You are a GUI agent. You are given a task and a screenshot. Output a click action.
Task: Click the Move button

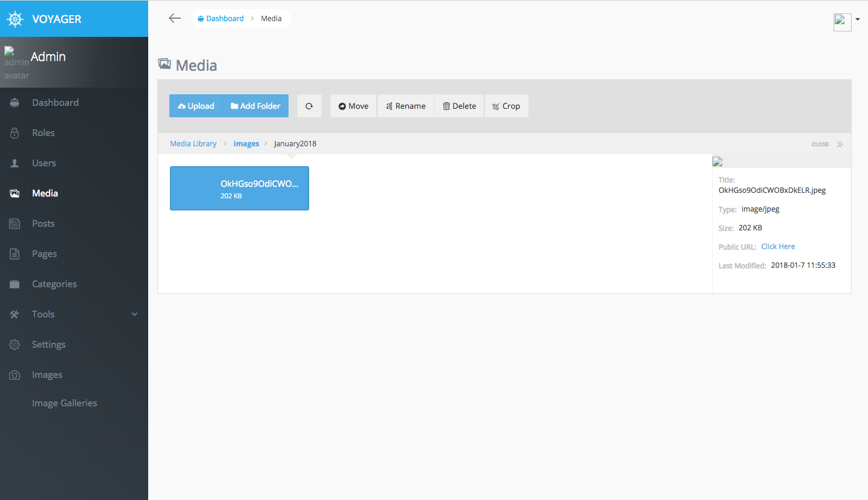coord(353,106)
